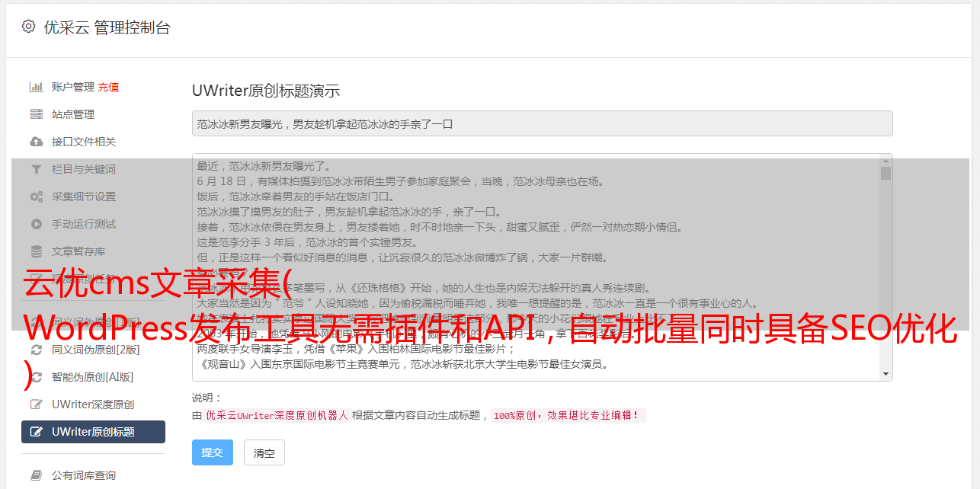Click the 清空 button
Viewport: 980px width, 489px height.
pyautogui.click(x=264, y=452)
